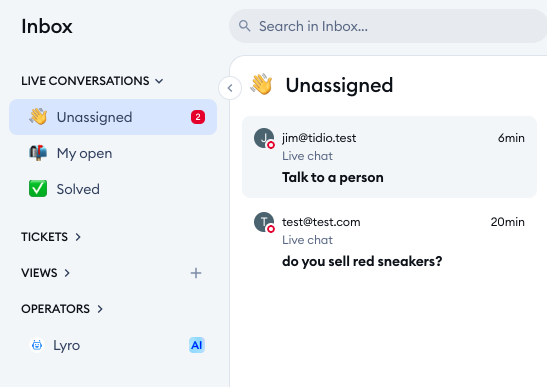Click the red unread count badge on Unassigned

(x=198, y=117)
